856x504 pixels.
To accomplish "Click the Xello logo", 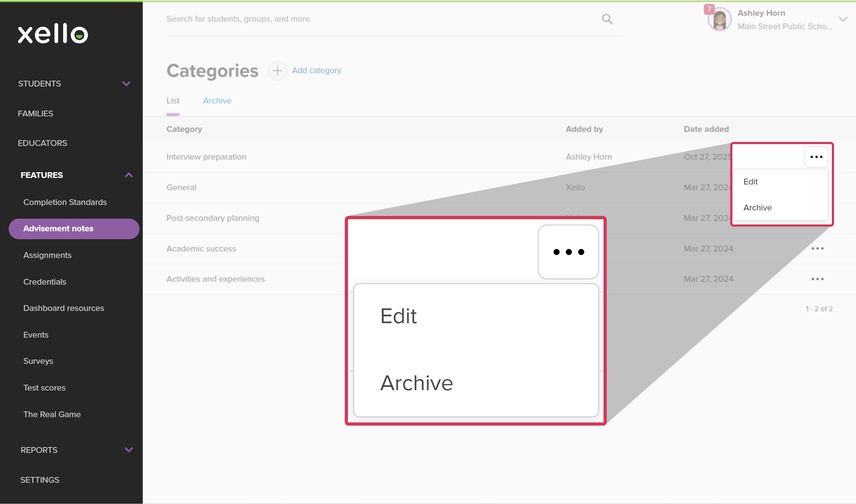I will click(53, 34).
